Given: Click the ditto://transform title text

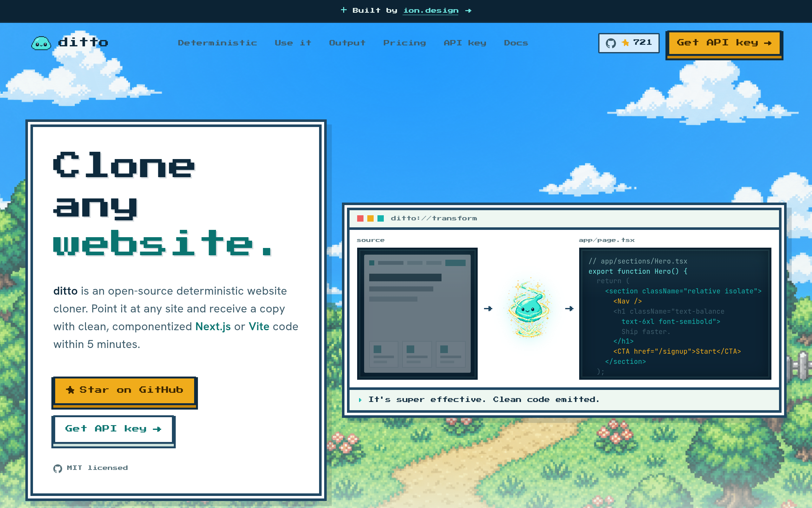Looking at the screenshot, I should tap(434, 218).
